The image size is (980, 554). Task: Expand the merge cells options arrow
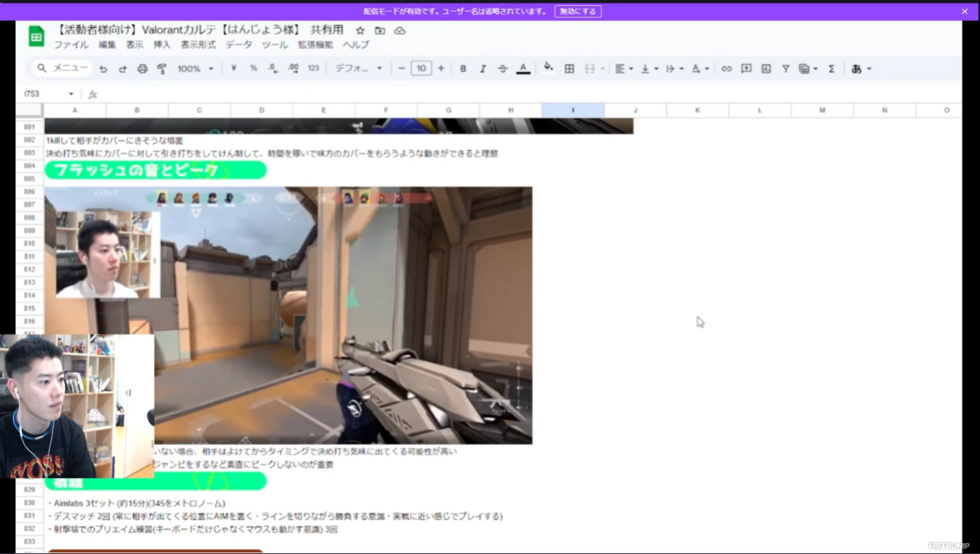pos(603,68)
